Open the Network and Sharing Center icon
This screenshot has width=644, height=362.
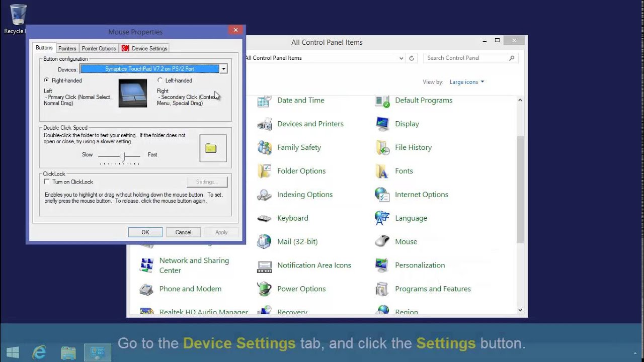pyautogui.click(x=146, y=265)
